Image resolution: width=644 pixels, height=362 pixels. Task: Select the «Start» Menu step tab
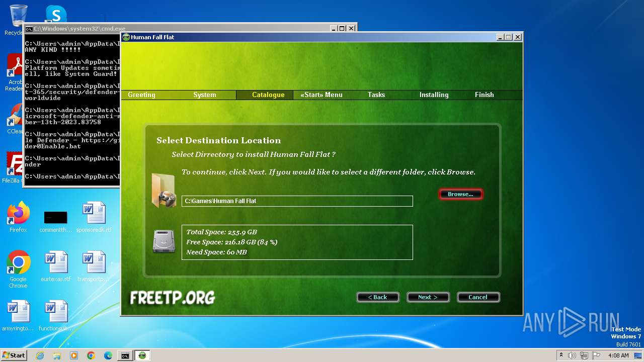tap(321, 95)
